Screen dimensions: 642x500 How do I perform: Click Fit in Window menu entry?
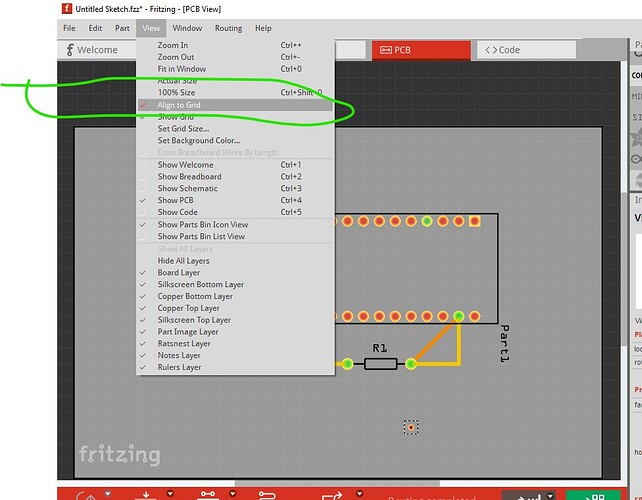pyautogui.click(x=180, y=69)
